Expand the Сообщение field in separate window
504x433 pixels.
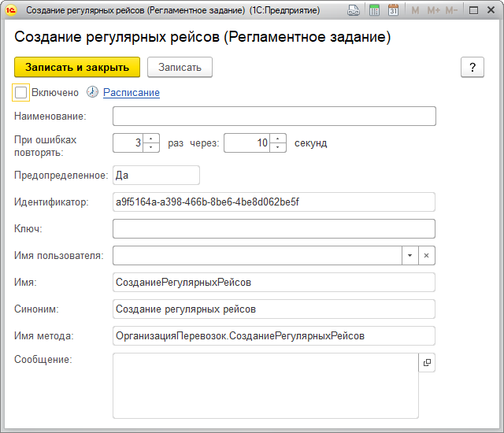pyautogui.click(x=427, y=362)
